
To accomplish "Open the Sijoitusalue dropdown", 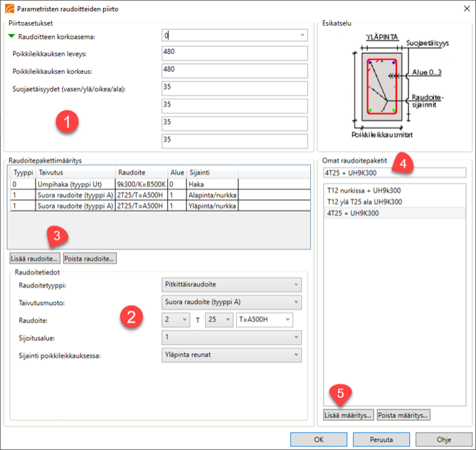I will 295,338.
